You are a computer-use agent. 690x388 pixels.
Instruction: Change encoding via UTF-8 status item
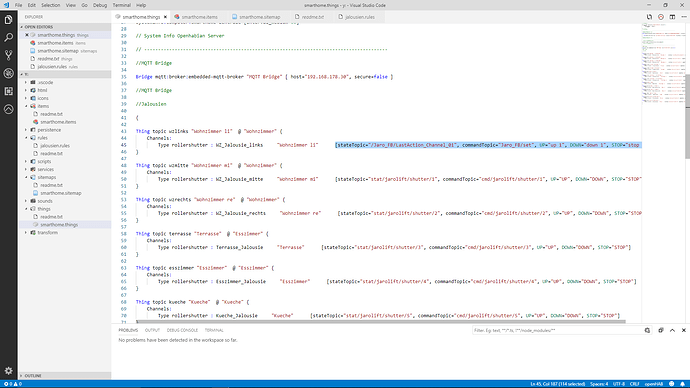tap(619, 384)
